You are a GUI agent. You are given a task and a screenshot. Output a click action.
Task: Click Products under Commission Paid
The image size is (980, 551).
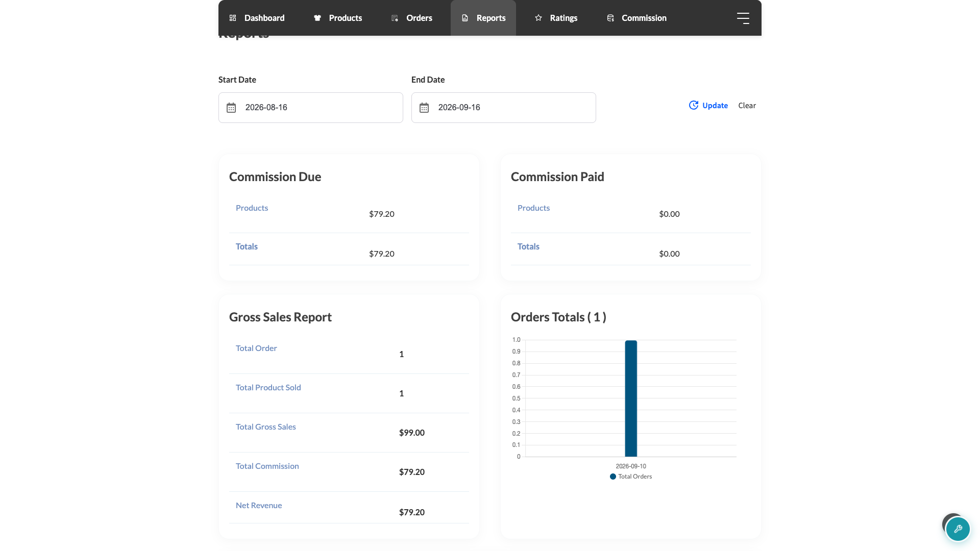[533, 208]
